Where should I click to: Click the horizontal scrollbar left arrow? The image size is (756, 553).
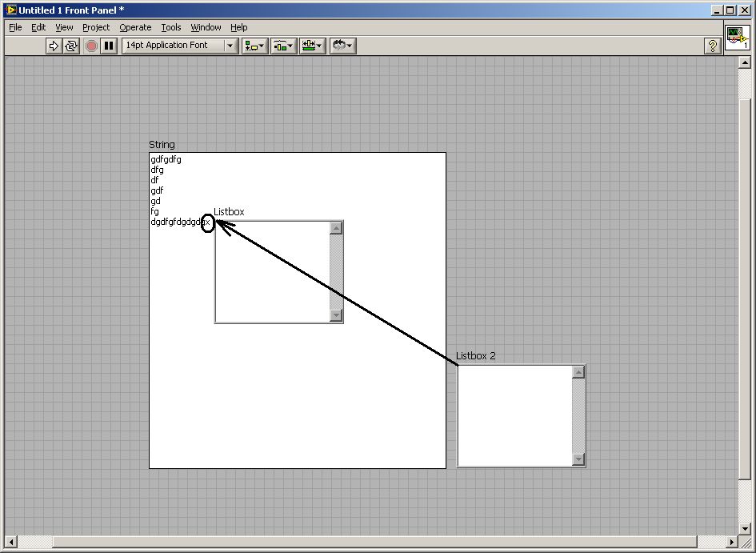click(11, 542)
